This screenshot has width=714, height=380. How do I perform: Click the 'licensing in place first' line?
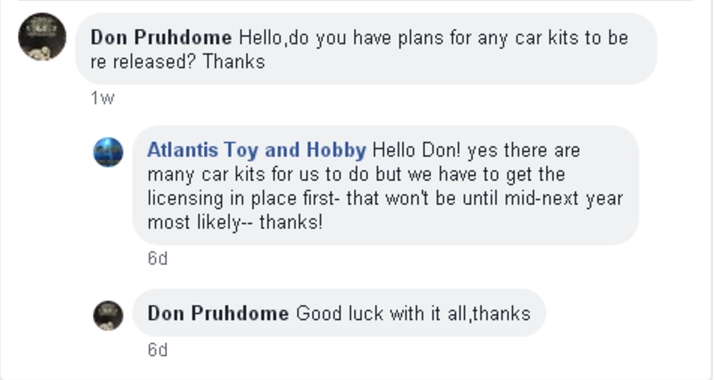click(x=385, y=199)
